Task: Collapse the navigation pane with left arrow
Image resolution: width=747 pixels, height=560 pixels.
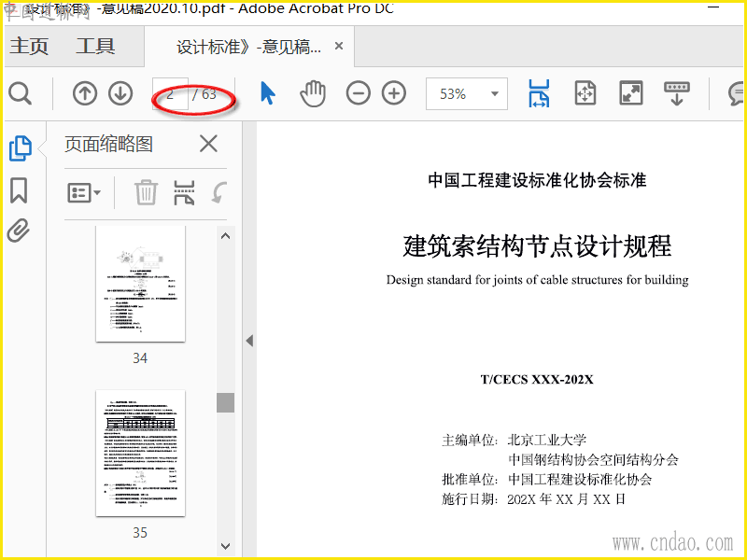Action: (249, 341)
